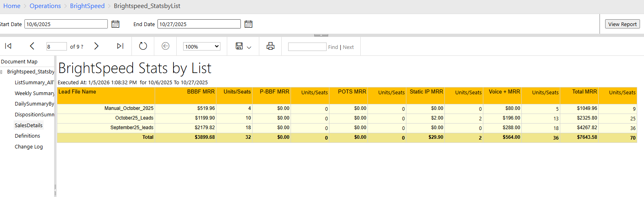Click the Manual_October_2025 row name
This screenshot has height=197, width=644.
129,108
